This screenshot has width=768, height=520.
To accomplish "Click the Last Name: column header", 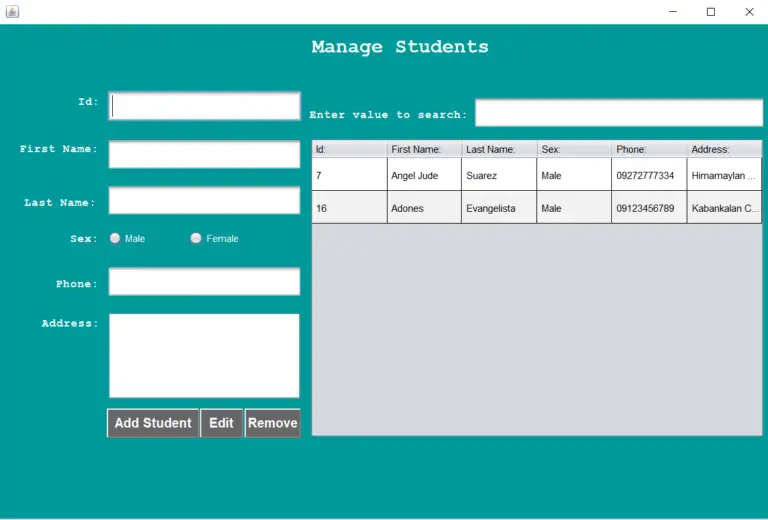I will pyautogui.click(x=499, y=149).
